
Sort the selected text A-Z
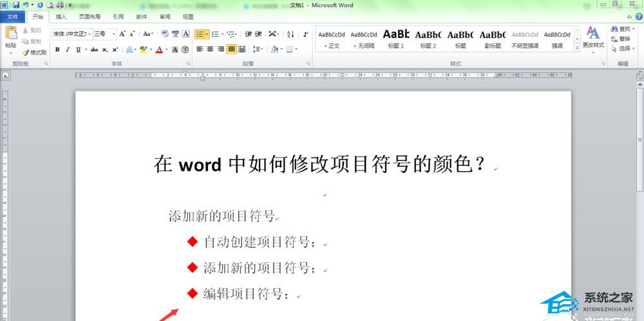tap(290, 34)
